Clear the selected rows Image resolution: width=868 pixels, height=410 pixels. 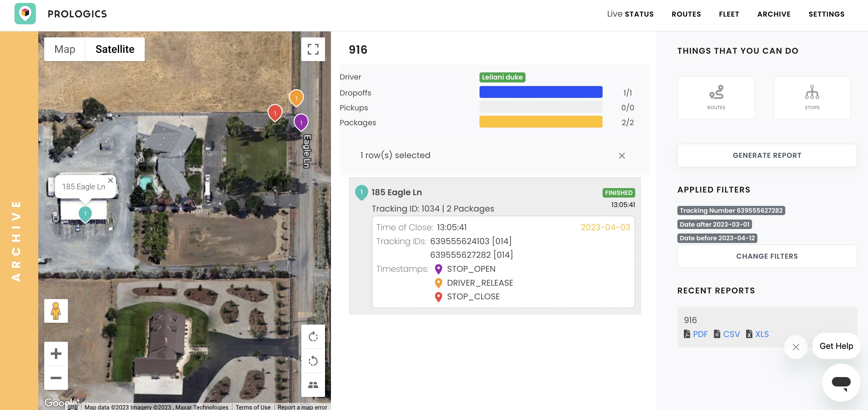coord(622,156)
